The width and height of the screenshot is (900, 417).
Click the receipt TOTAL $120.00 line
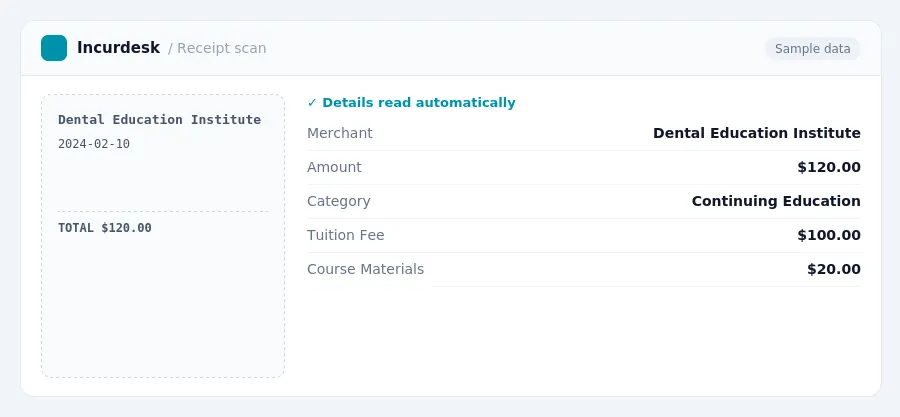pos(105,228)
